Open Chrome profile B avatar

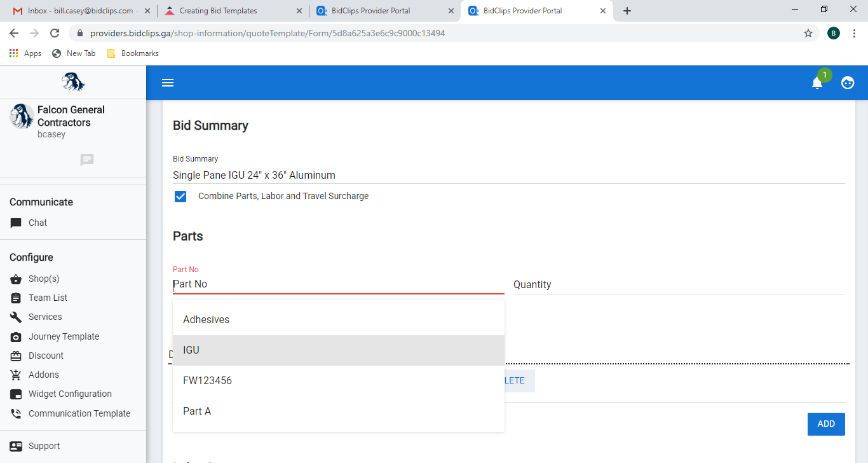pyautogui.click(x=834, y=33)
